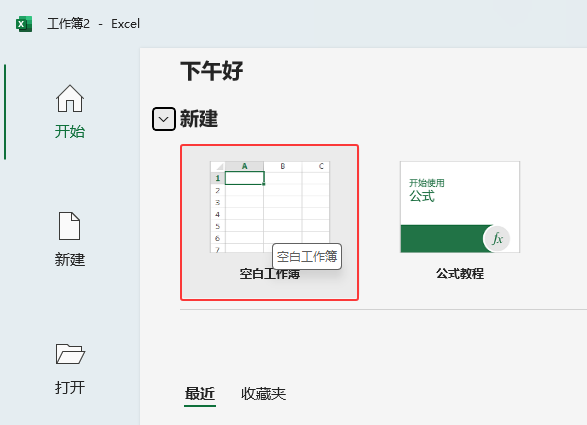Open the 开始 home sidebar item

coord(70,112)
